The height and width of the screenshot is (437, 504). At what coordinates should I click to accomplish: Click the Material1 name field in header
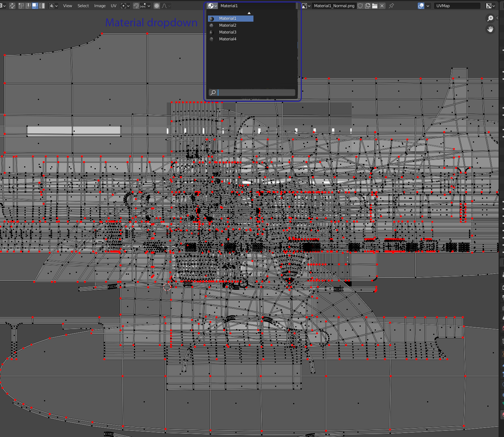(x=257, y=6)
